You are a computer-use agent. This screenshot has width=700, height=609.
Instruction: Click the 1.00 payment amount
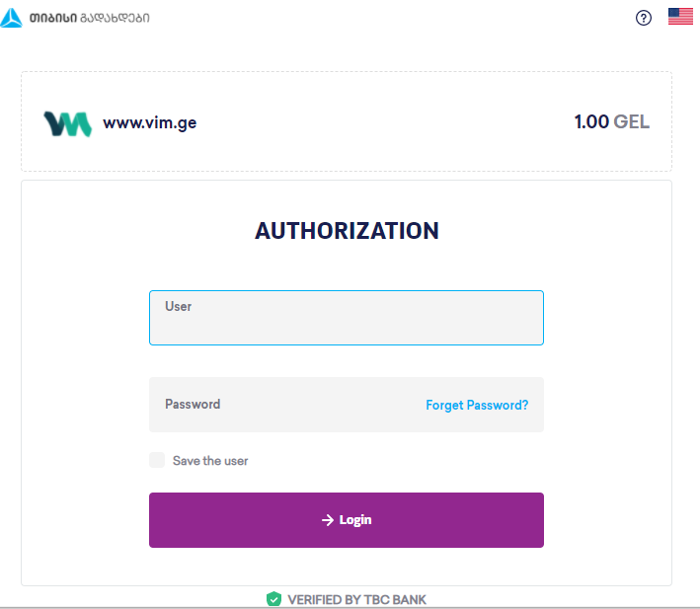click(x=591, y=122)
